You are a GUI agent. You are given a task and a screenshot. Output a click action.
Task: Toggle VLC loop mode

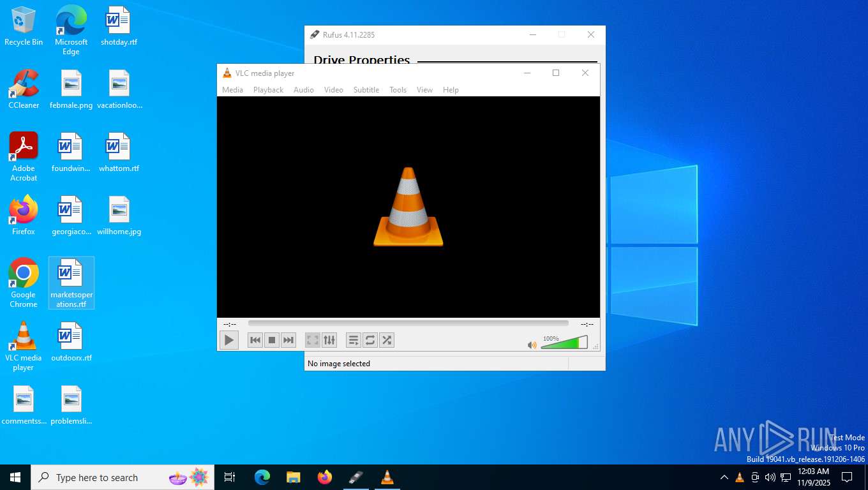pos(370,340)
